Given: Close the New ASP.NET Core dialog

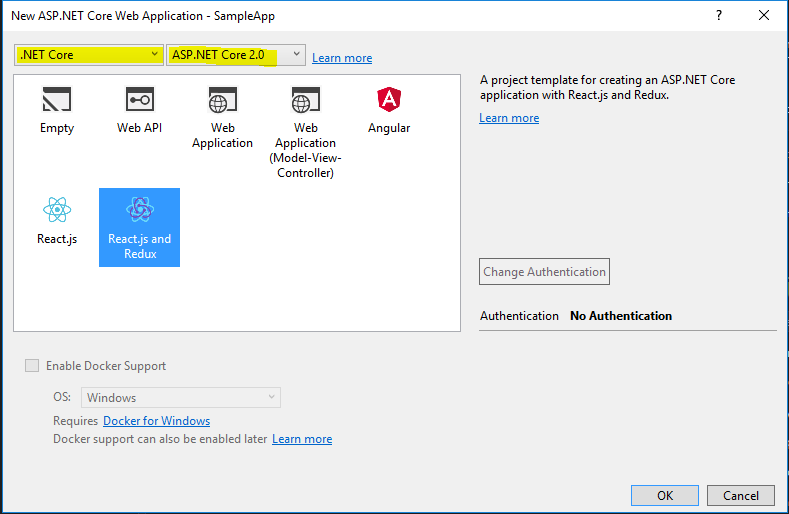Looking at the screenshot, I should coord(763,16).
